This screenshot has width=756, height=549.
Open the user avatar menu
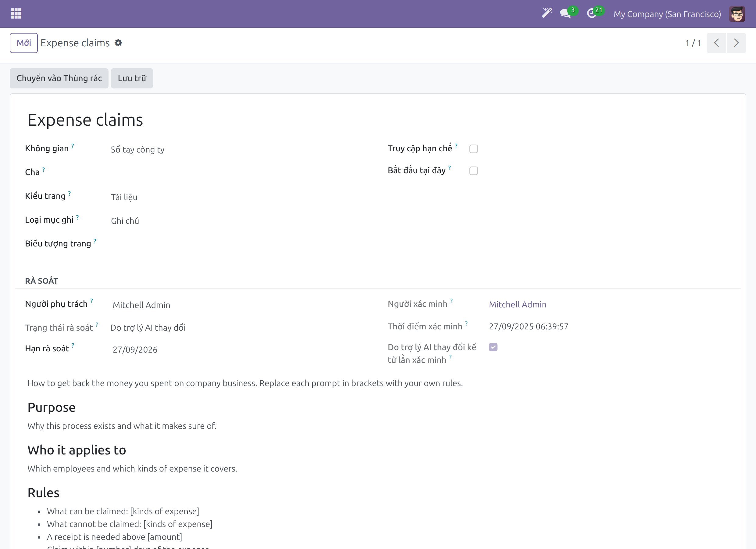[737, 14]
